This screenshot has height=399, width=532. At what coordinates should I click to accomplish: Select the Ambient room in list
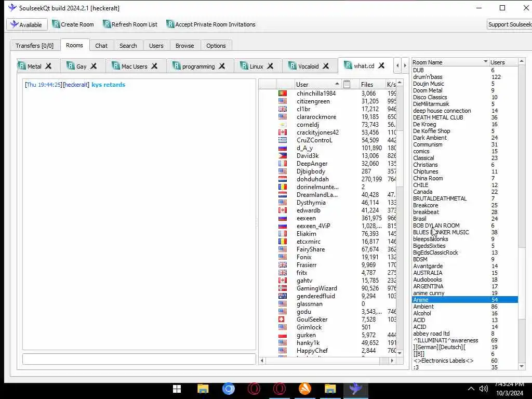coord(465,307)
